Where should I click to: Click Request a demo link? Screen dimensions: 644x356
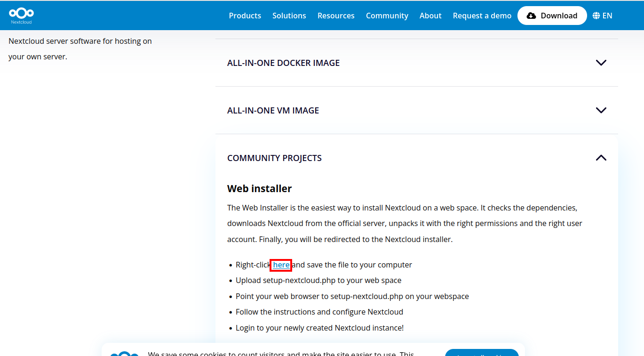482,16
